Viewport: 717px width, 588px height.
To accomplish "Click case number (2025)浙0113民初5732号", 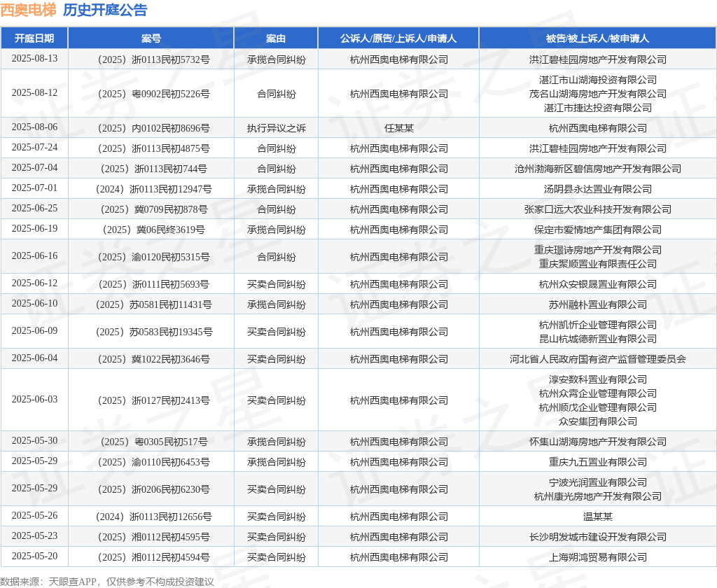I will 153,59.
